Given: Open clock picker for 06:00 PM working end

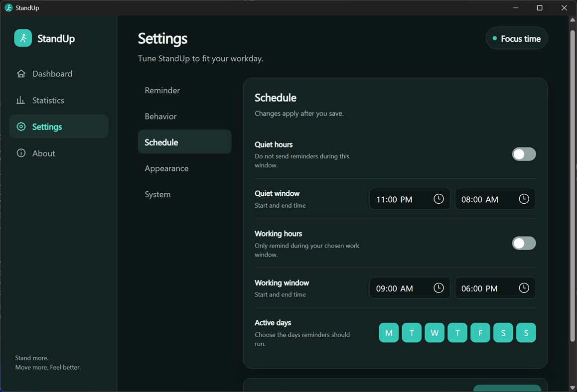Looking at the screenshot, I should 524,288.
